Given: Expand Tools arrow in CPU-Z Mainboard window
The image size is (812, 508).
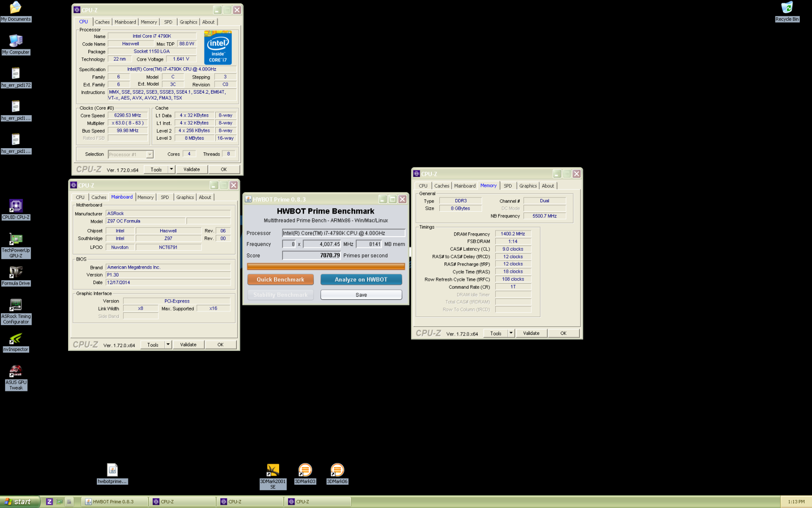Looking at the screenshot, I should [x=168, y=345].
